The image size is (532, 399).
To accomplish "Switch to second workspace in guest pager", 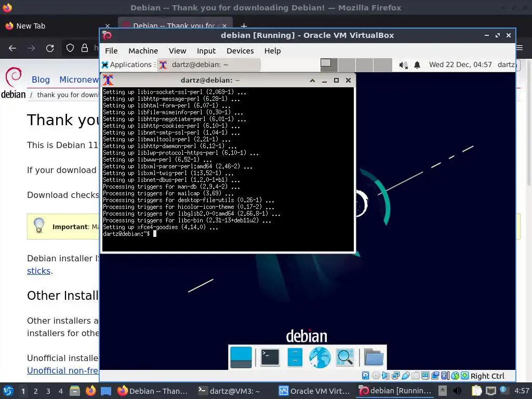I will pos(347,64).
